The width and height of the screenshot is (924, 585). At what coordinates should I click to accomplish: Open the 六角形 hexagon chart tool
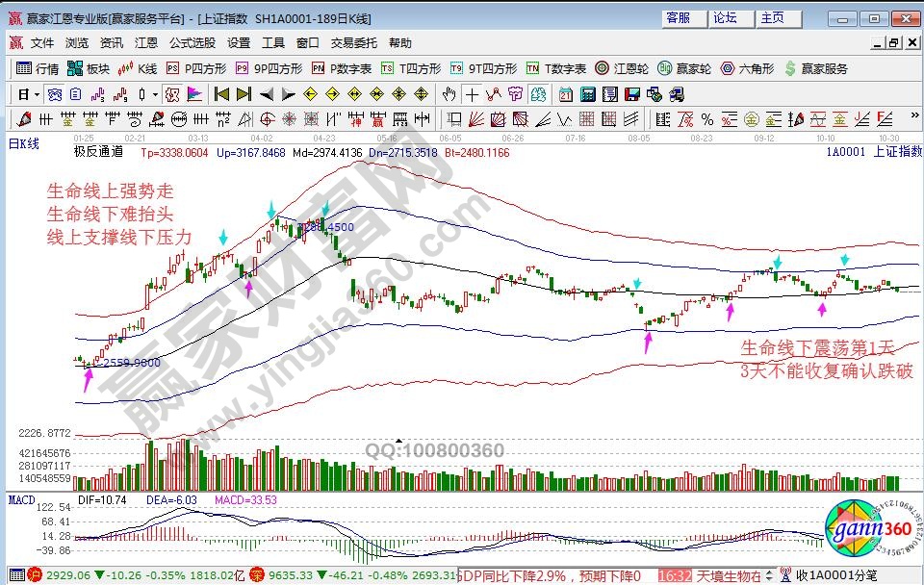[747, 68]
